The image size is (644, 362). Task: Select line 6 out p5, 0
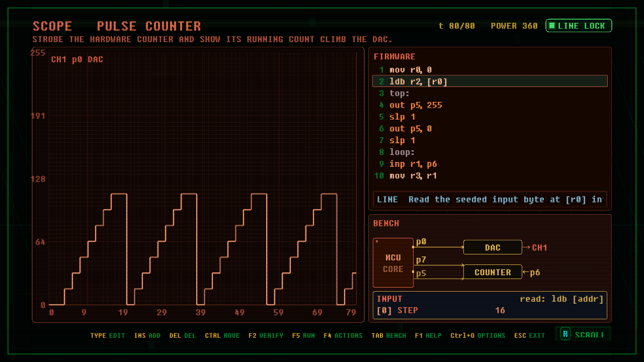click(490, 129)
